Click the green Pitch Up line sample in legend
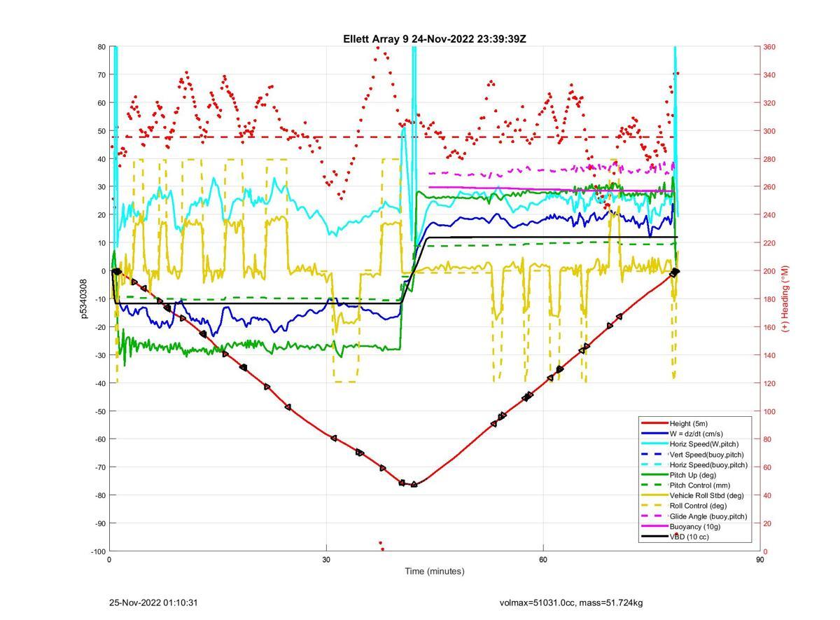 click(x=654, y=475)
